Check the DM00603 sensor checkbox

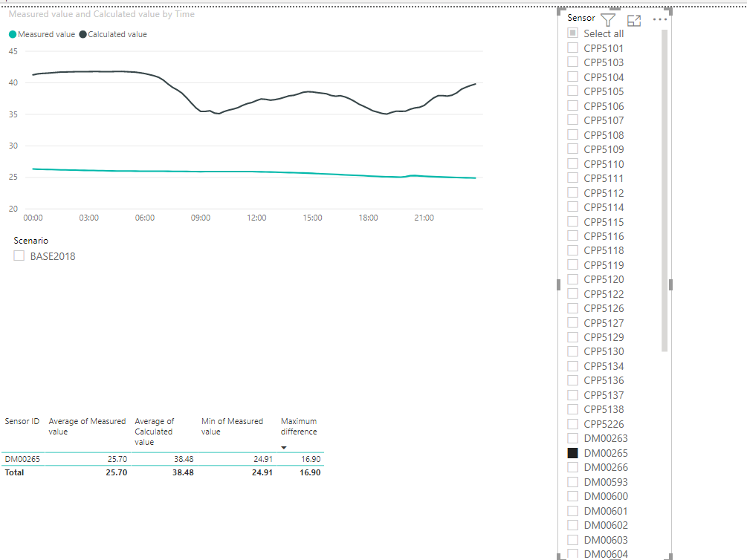[572, 540]
